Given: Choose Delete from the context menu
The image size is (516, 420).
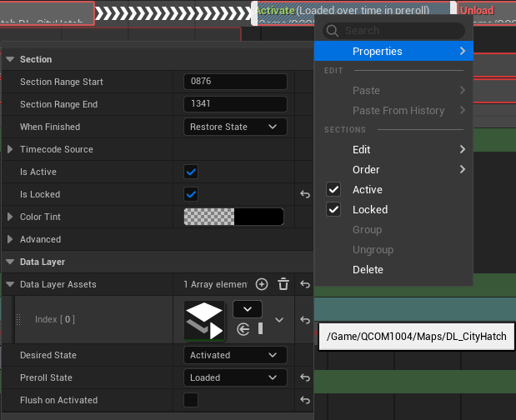Looking at the screenshot, I should click(x=393, y=270).
